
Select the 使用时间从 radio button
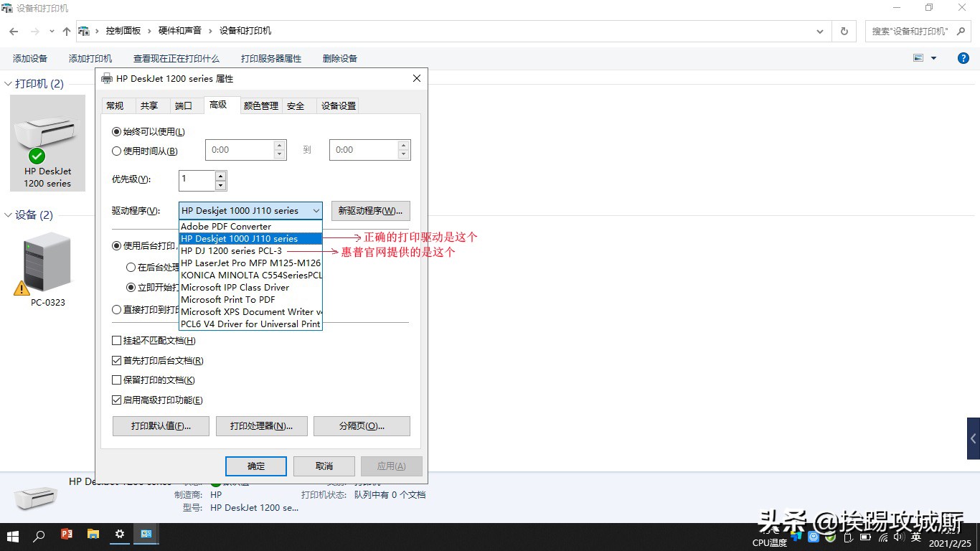click(x=117, y=151)
